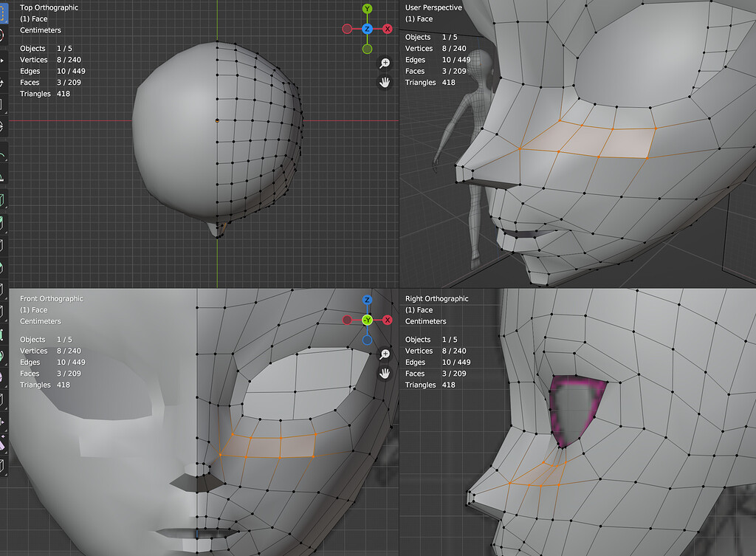The height and width of the screenshot is (556, 756).
Task: Click 'Top Orthographic' view label
Action: 49,7
